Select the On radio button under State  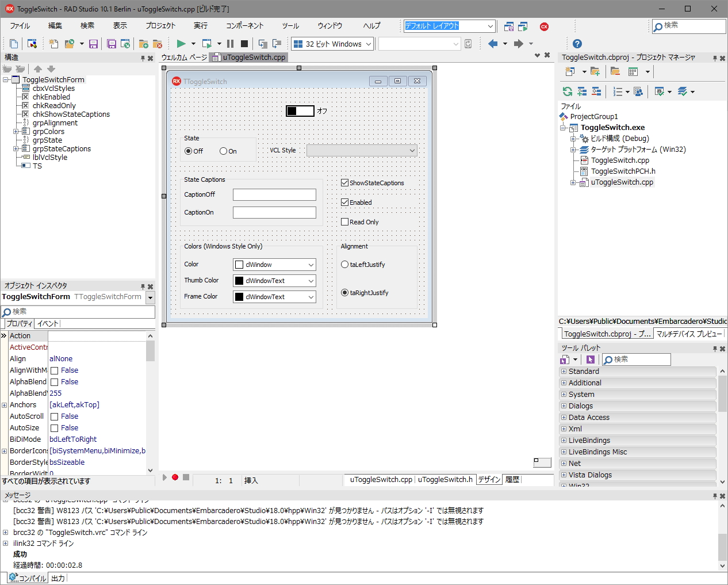223,151
